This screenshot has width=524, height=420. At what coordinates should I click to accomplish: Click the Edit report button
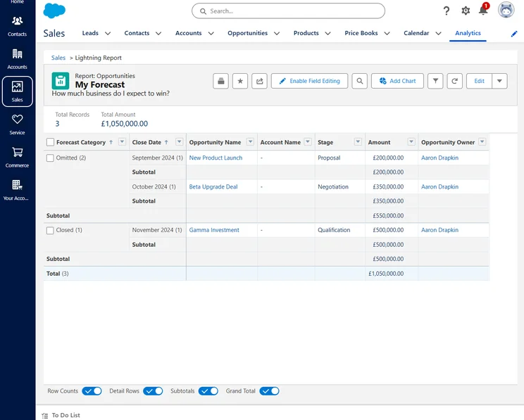(479, 81)
